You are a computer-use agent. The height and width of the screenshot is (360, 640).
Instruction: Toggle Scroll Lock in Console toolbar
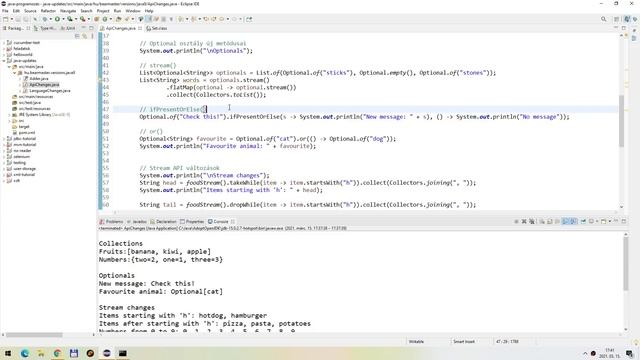coord(549,221)
